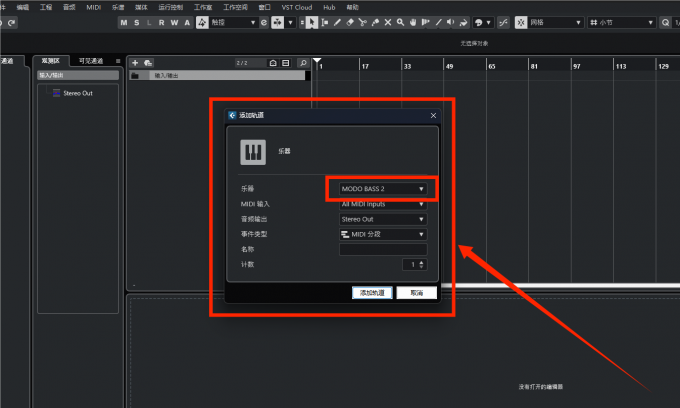Click the track visibility agents icon
This screenshot has width=680, height=408.
273,63
